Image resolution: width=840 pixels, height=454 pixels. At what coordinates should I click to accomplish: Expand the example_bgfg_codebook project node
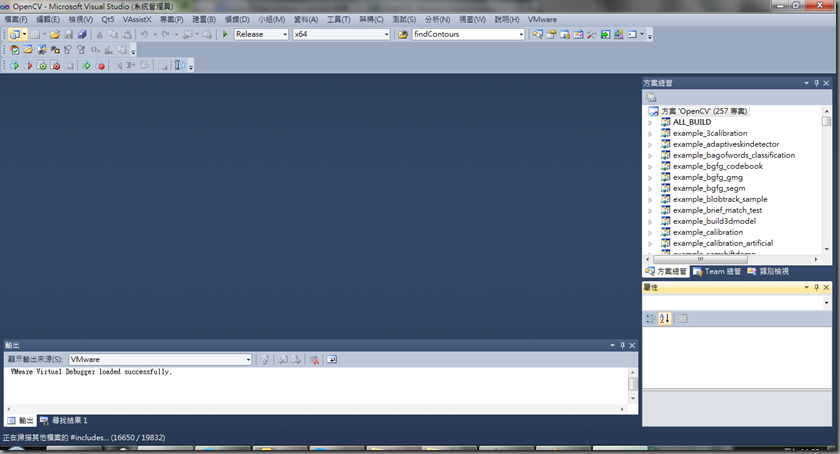[650, 167]
